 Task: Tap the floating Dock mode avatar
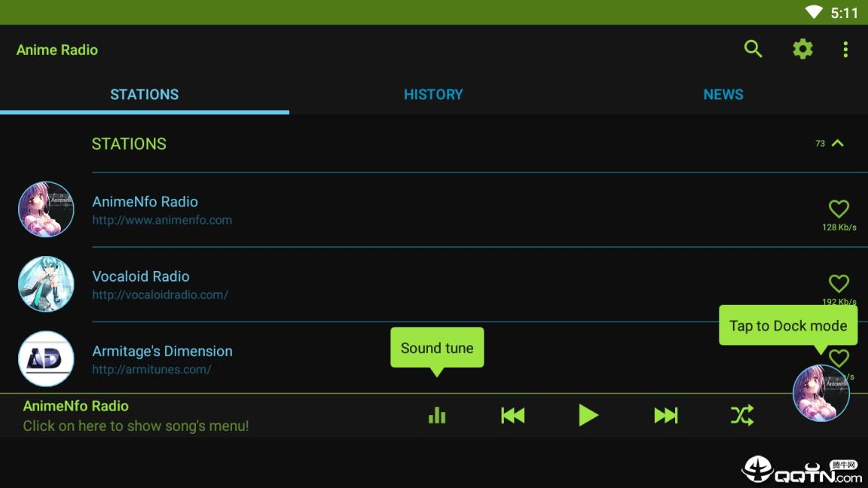821,393
